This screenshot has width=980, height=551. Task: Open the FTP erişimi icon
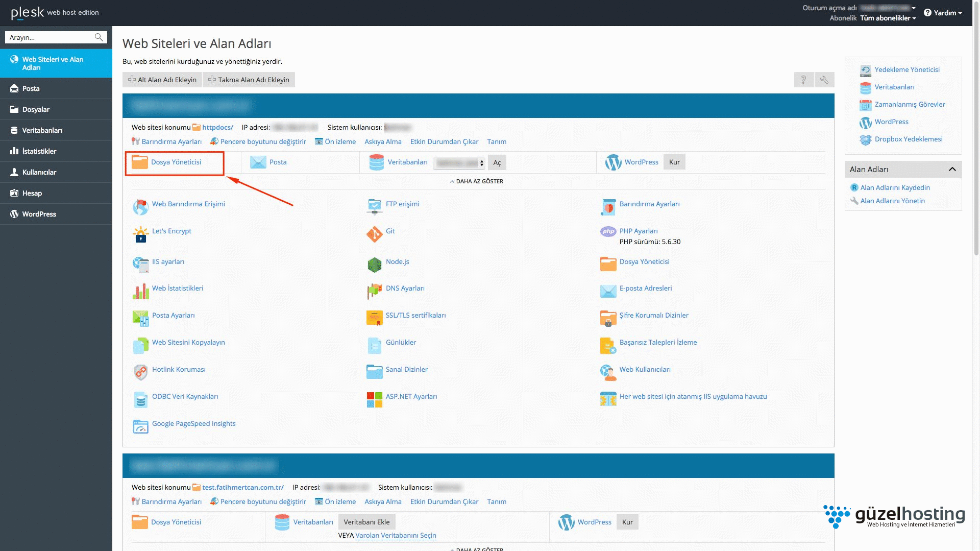(374, 207)
